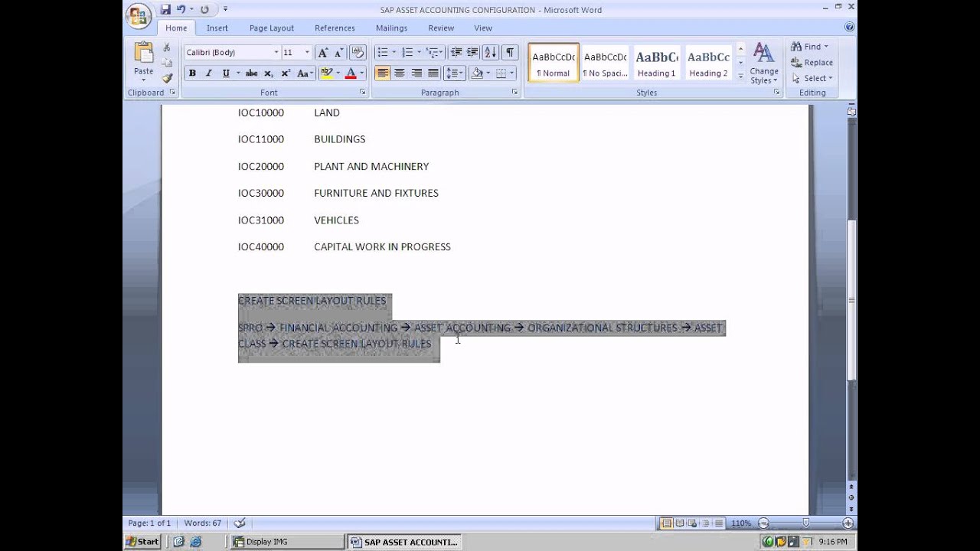Clear formatting from the selection
The image size is (980, 551).
tap(357, 53)
